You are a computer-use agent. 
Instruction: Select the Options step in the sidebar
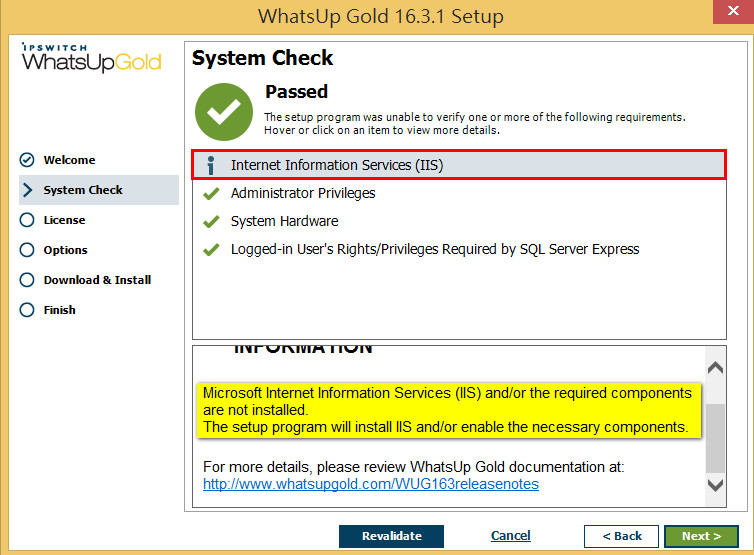pos(65,250)
